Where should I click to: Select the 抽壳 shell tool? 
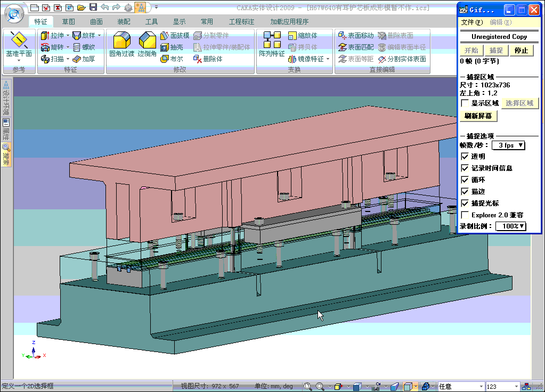[172, 47]
